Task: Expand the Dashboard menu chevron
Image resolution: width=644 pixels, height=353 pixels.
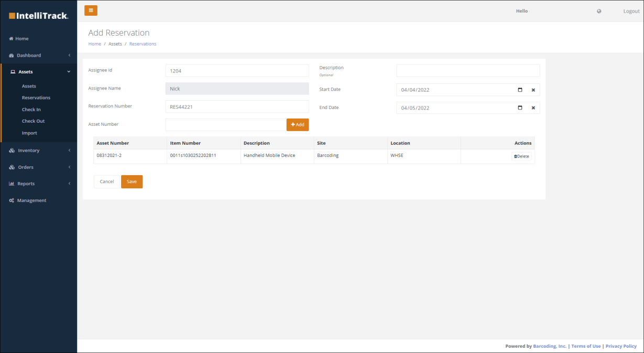Action: tap(69, 55)
